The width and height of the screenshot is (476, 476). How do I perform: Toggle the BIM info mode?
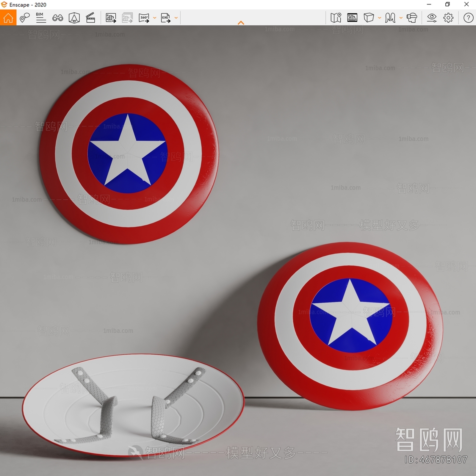pyautogui.click(x=41, y=18)
